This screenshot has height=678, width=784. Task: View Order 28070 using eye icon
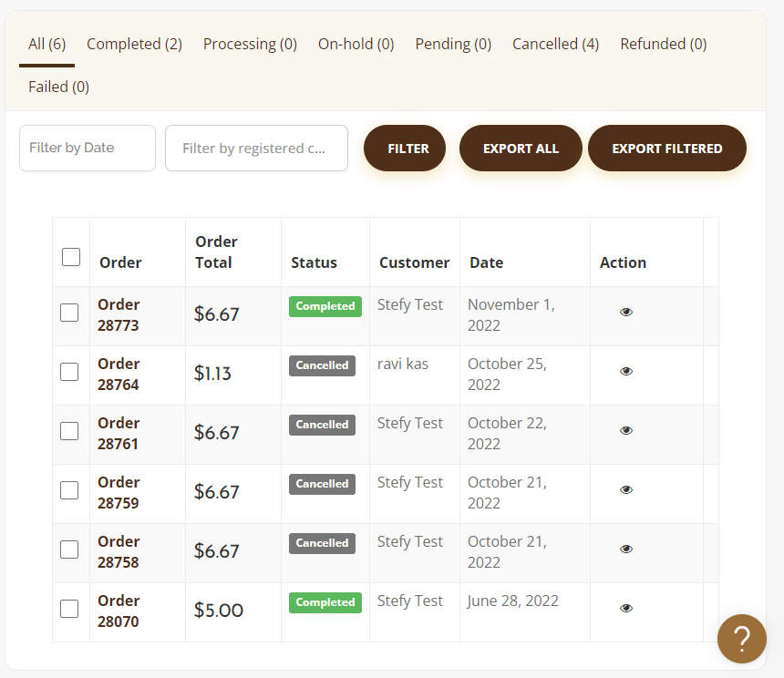[x=626, y=608]
